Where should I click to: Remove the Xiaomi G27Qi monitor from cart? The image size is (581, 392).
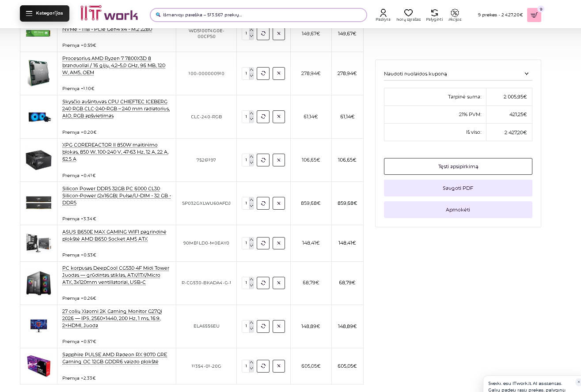279,326
